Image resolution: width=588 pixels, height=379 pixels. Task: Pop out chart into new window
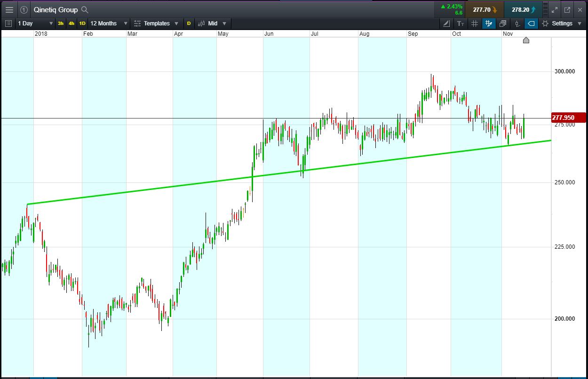pyautogui.click(x=567, y=9)
